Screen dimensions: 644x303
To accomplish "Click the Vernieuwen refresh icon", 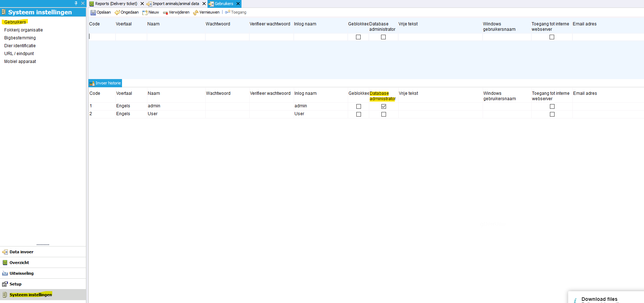I will pyautogui.click(x=196, y=13).
